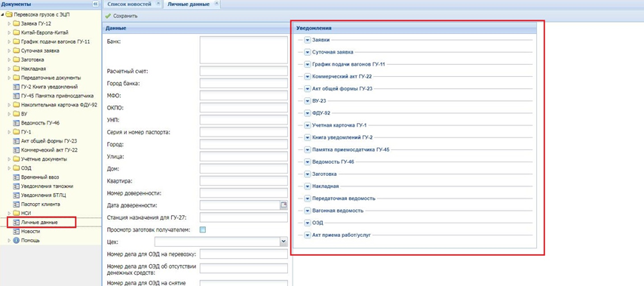Focus the УНП input field
The height and width of the screenshot is (286, 644).
pyautogui.click(x=244, y=120)
